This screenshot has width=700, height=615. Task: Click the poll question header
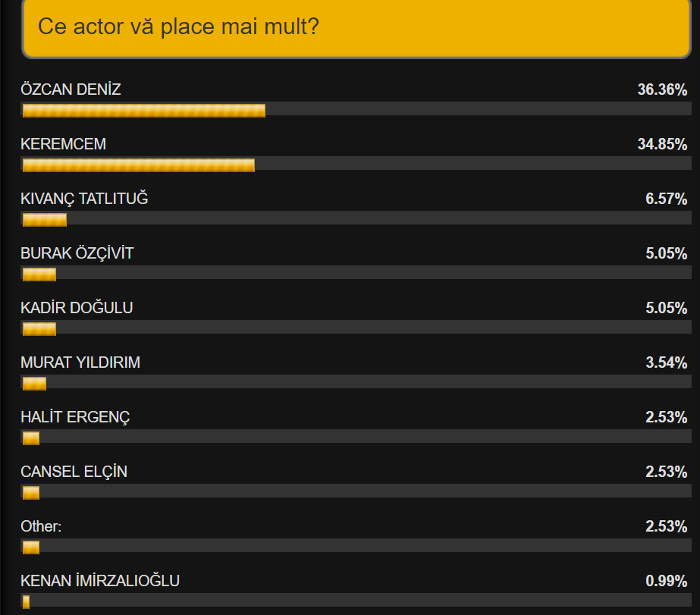coord(356,28)
